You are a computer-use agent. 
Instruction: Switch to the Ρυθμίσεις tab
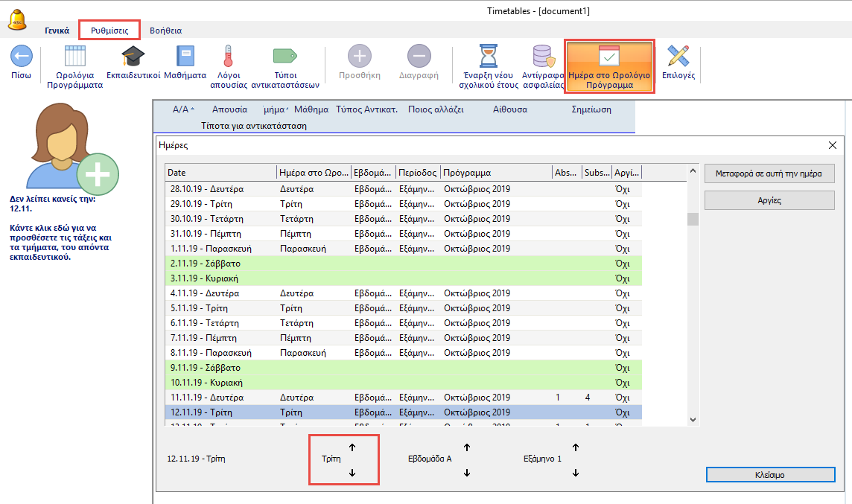tap(109, 31)
